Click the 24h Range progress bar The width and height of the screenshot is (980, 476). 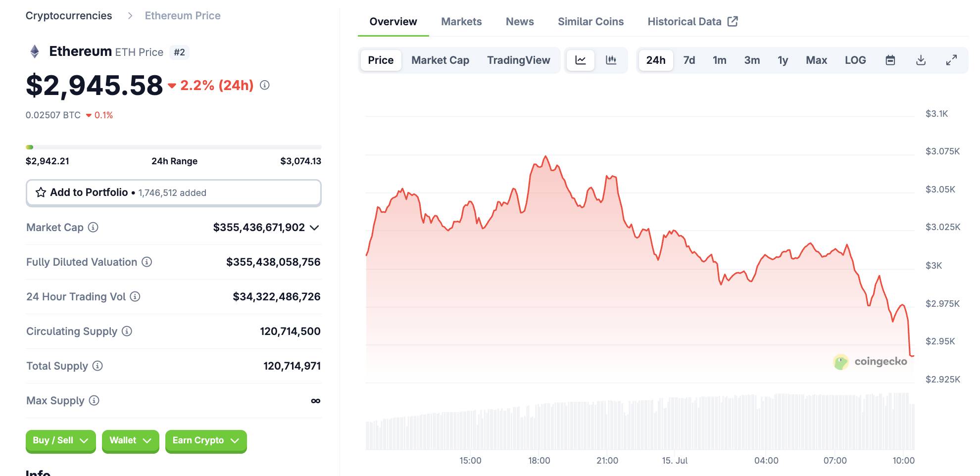click(173, 147)
